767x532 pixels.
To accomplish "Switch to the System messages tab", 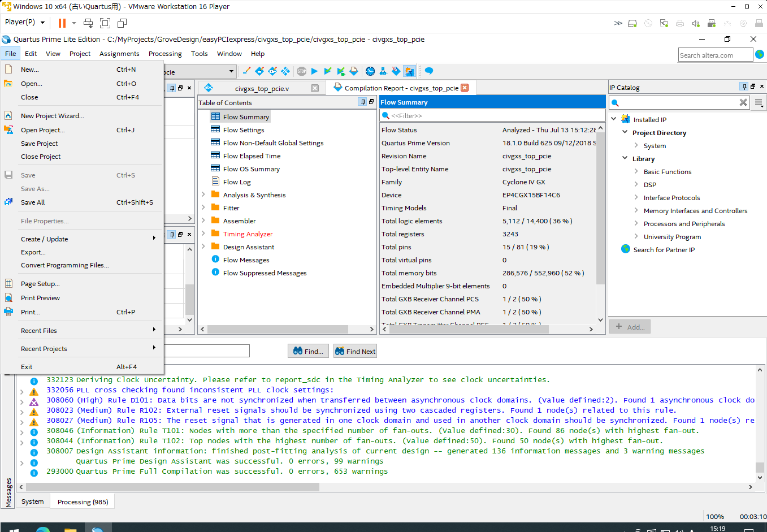I will [32, 501].
